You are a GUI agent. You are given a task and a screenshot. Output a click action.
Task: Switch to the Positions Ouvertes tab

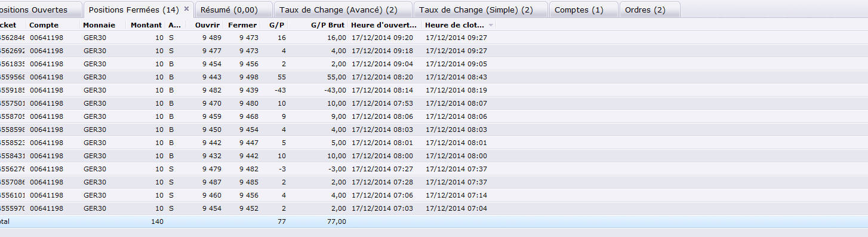click(x=41, y=10)
